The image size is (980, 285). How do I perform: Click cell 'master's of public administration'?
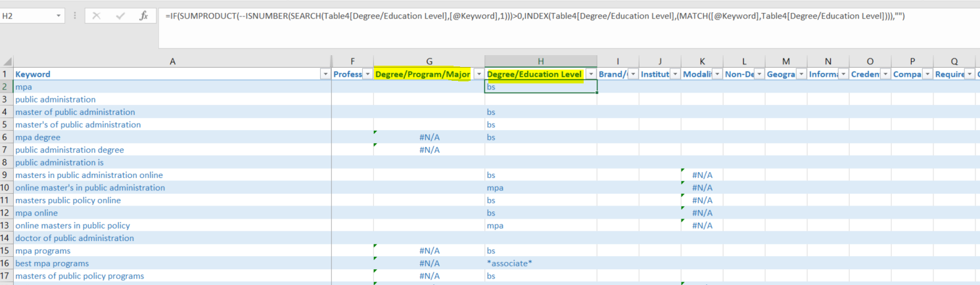pos(172,125)
